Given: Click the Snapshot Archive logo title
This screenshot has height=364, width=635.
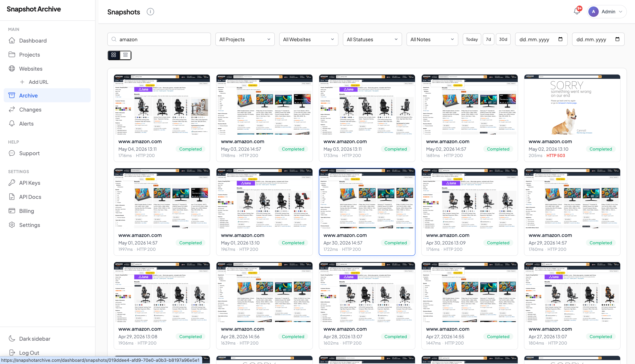Looking at the screenshot, I should [34, 9].
